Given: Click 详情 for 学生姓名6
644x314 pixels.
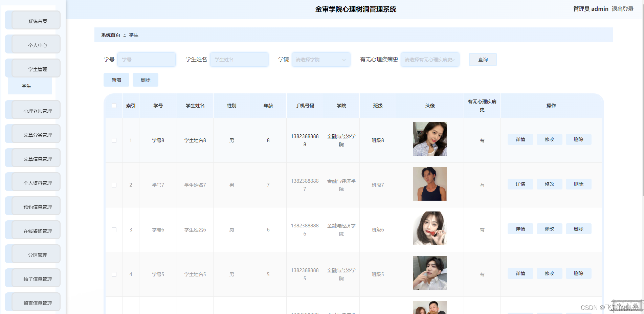Looking at the screenshot, I should pyautogui.click(x=520, y=229).
